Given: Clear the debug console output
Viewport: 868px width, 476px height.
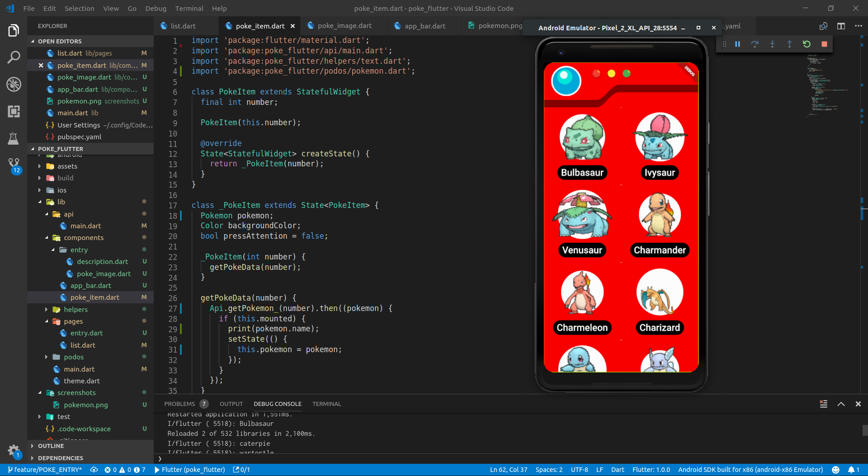Looking at the screenshot, I should point(824,404).
